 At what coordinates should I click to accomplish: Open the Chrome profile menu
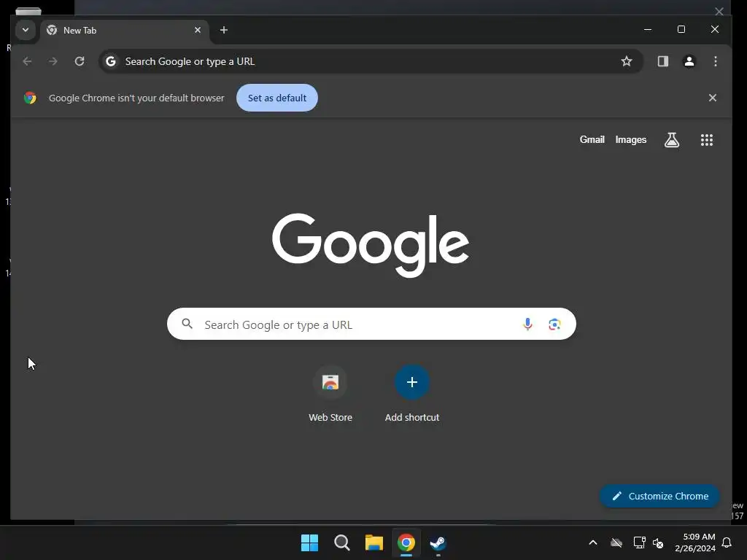click(x=689, y=61)
